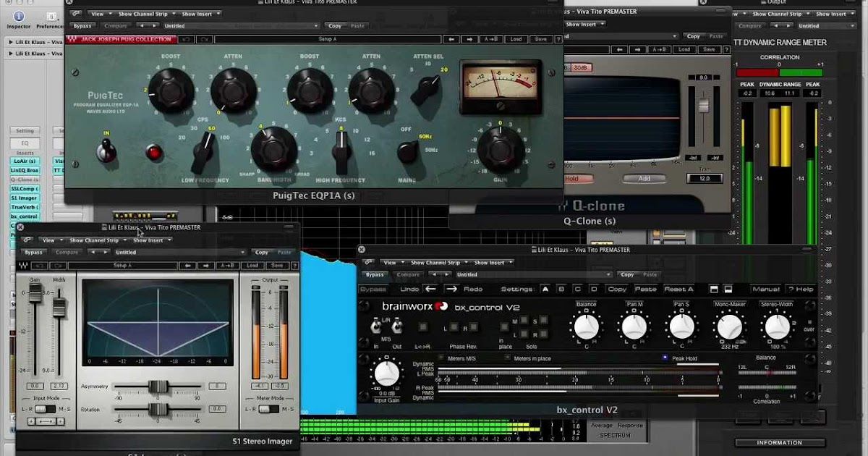Image resolution: width=868 pixels, height=456 pixels.
Task: Click the PuigTec redo arrow icon
Action: coord(204,40)
